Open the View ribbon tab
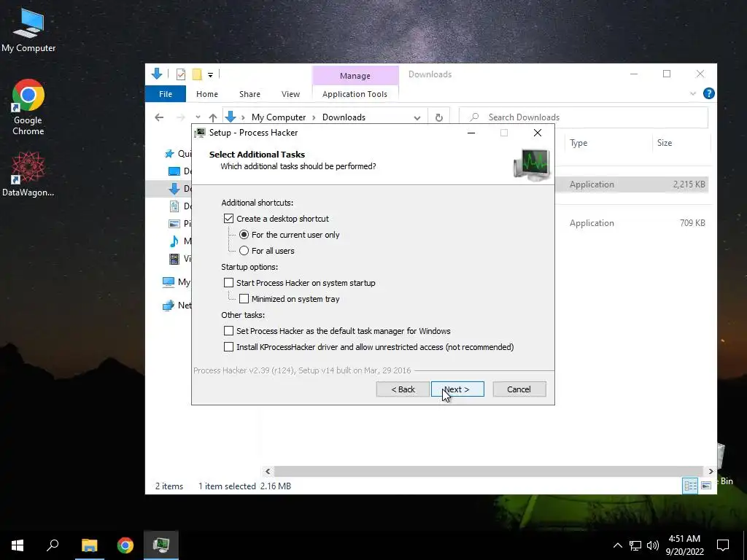 point(290,94)
